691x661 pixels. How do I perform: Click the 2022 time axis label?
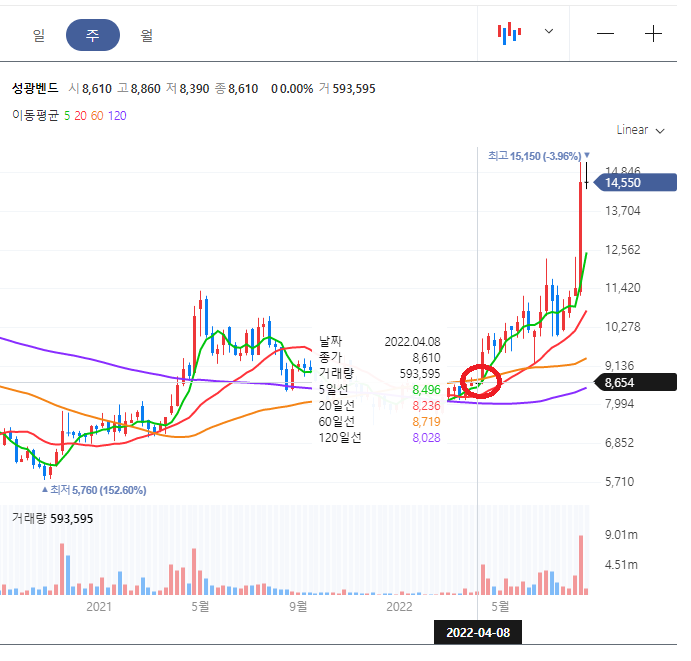pyautogui.click(x=399, y=607)
